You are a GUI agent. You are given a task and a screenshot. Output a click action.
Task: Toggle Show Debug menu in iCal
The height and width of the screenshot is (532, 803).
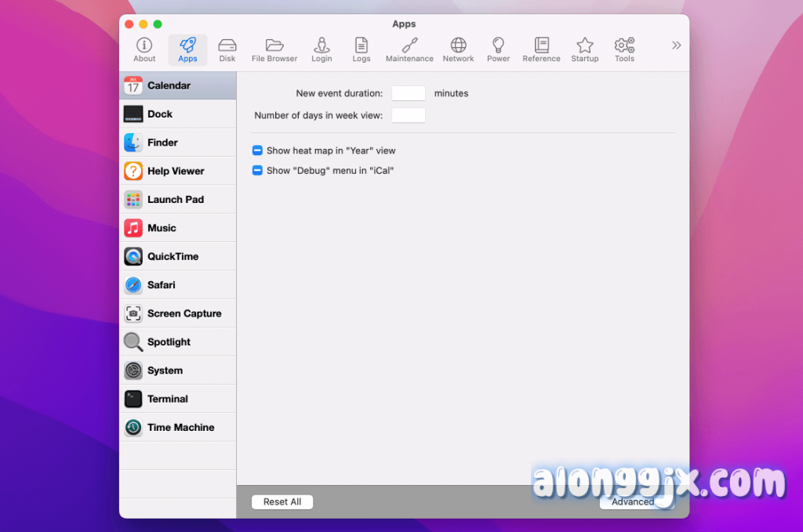(257, 170)
